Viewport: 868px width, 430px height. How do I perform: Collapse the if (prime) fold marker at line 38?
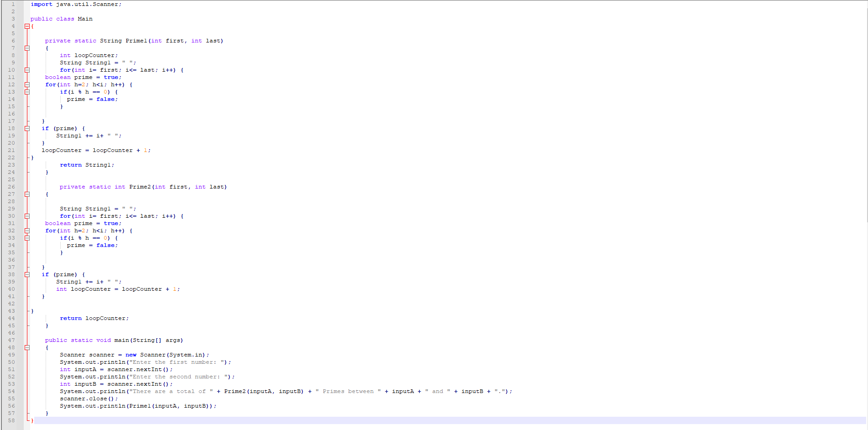pos(27,274)
